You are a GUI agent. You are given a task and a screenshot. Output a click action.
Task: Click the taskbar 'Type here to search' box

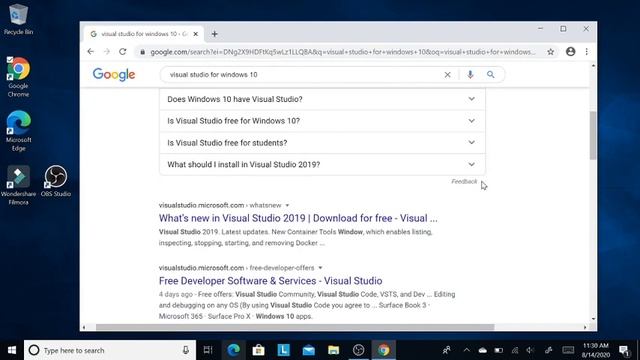pos(110,350)
